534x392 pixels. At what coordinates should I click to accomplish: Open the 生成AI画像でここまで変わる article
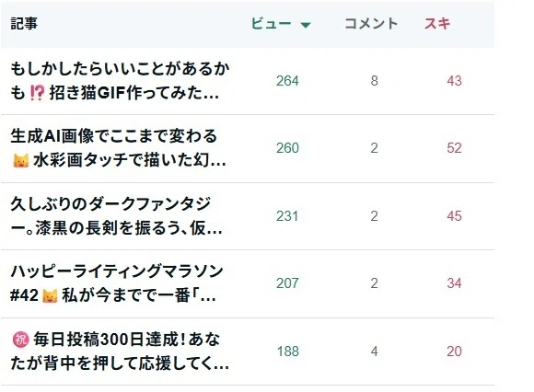pos(118,148)
